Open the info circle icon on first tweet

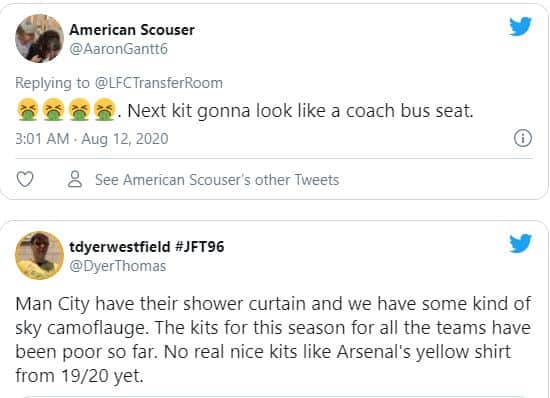pos(523,138)
